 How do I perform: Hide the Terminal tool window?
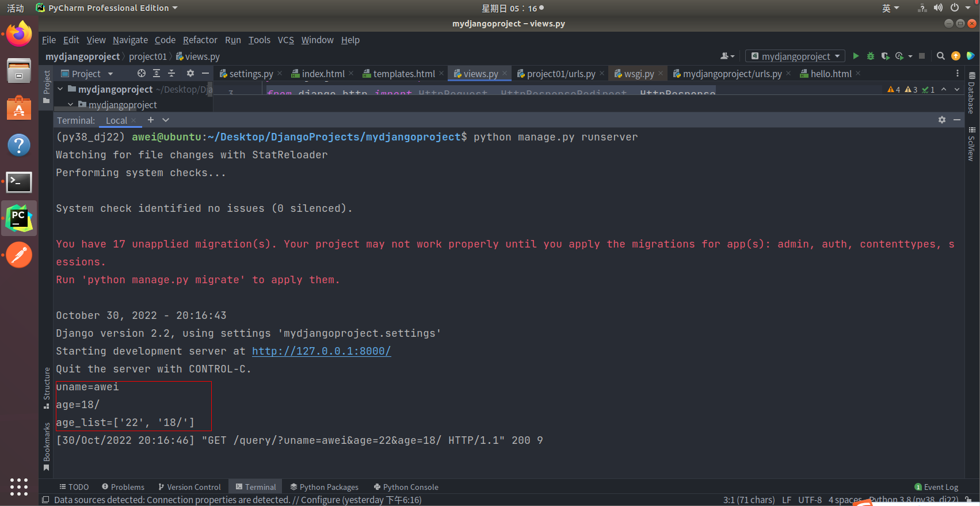point(957,120)
